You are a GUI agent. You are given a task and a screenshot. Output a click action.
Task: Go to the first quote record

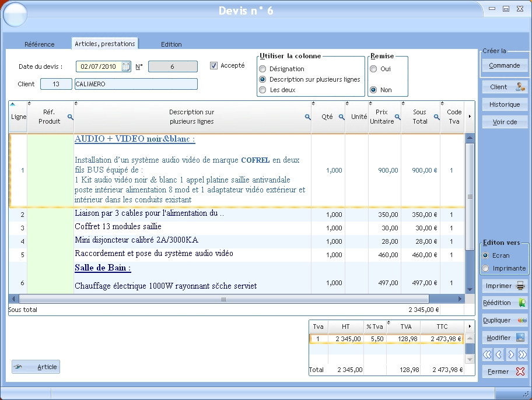487,355
